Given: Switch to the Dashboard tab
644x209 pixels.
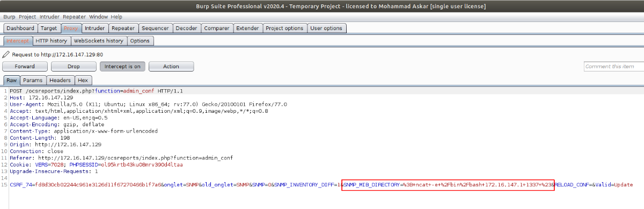Looking at the screenshot, I should click(20, 28).
